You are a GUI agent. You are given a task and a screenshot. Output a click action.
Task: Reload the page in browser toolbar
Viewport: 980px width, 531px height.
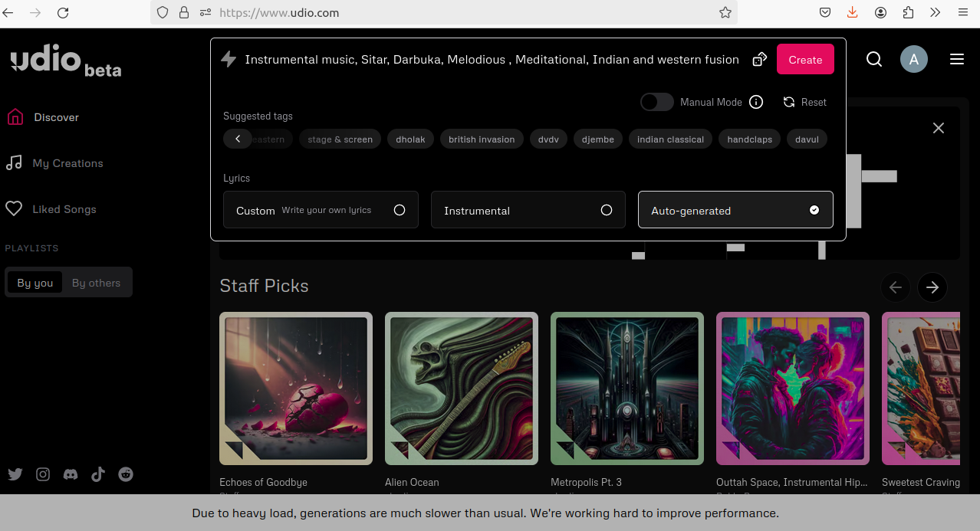click(x=63, y=12)
